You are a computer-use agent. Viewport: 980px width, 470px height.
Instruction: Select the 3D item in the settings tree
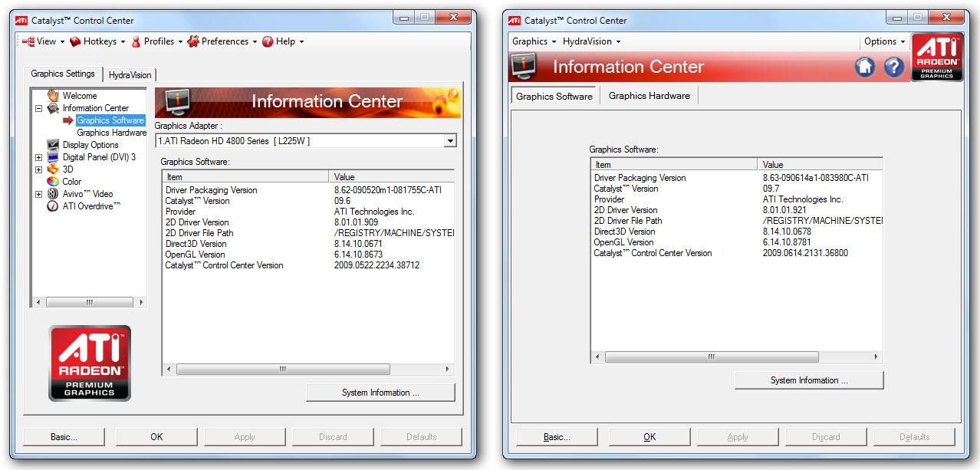pos(67,169)
